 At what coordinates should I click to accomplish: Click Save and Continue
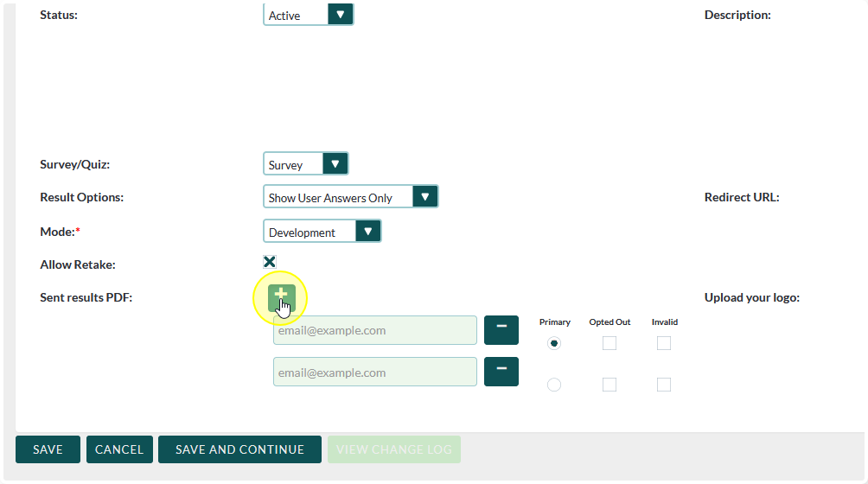tap(239, 449)
